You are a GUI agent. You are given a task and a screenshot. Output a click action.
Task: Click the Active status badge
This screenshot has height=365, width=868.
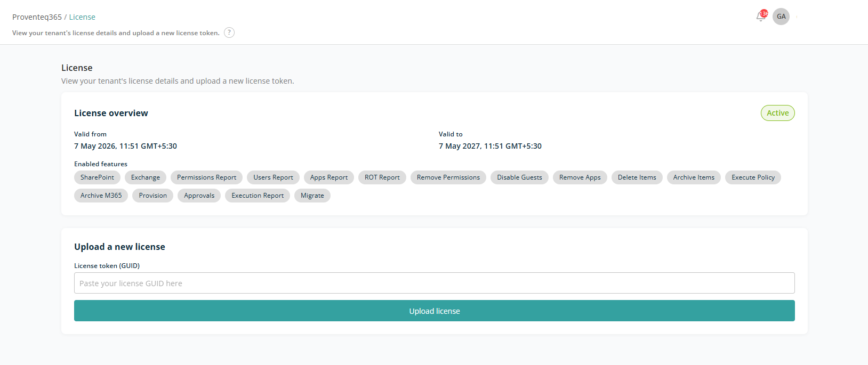[778, 113]
